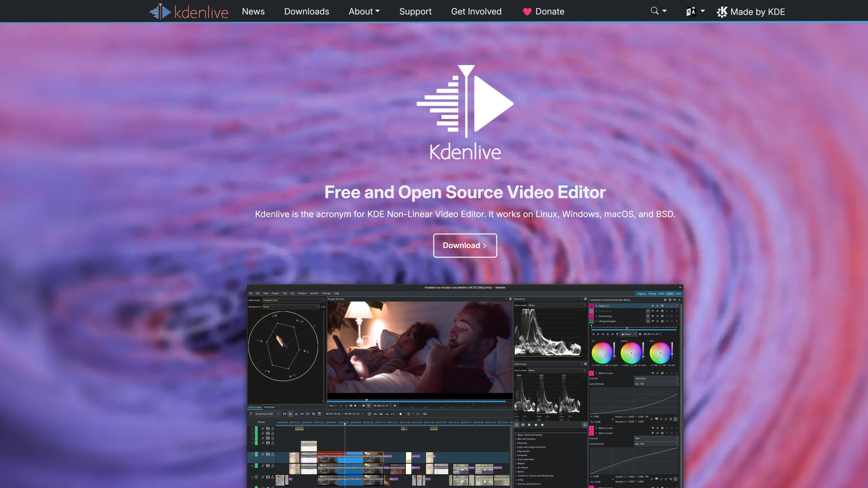This screenshot has height=488, width=868.
Task: Click the Download button
Action: click(465, 245)
